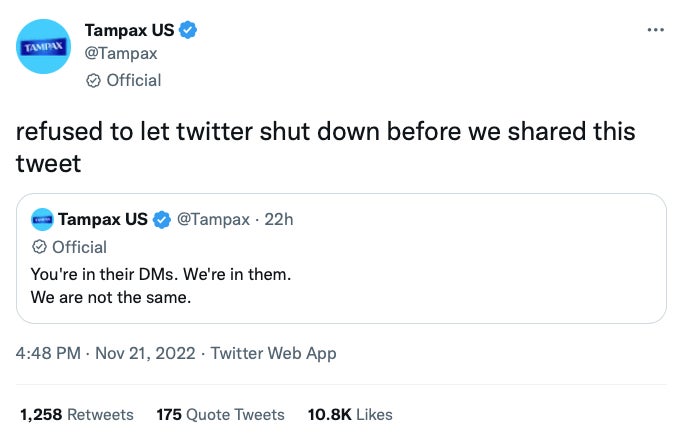This screenshot has width=684, height=436.
Task: Open the @Tampax handle in tweet header
Action: point(119,54)
